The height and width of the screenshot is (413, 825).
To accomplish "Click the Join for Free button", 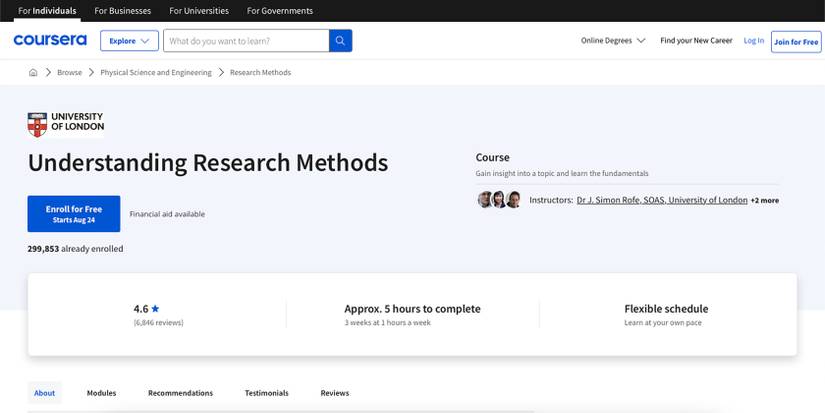I will click(796, 42).
